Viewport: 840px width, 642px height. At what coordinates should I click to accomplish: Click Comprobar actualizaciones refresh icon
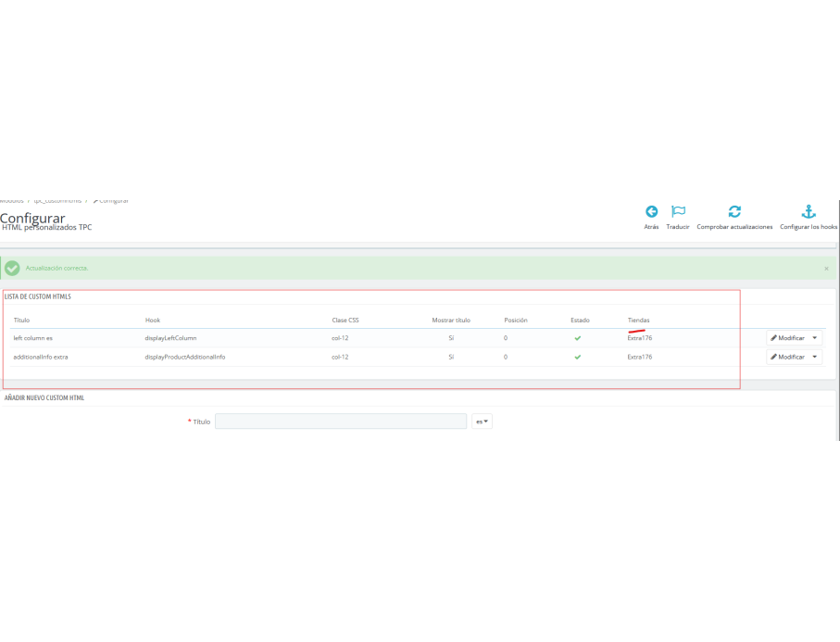point(734,211)
